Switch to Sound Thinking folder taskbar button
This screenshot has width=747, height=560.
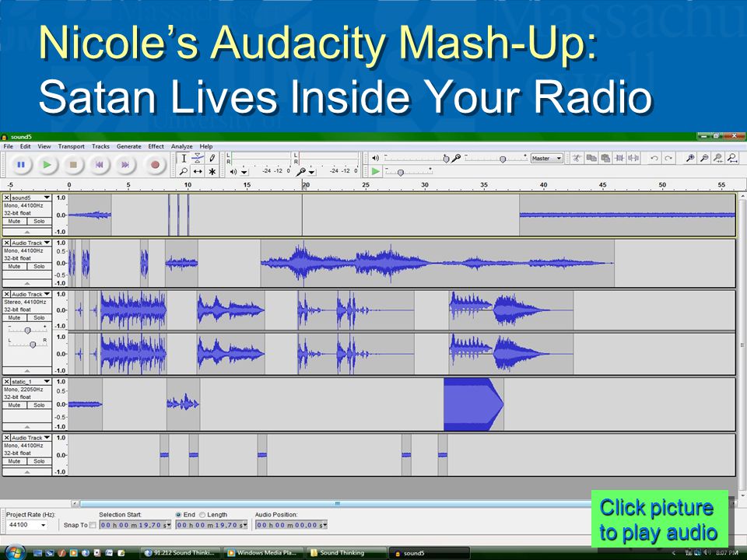pyautogui.click(x=345, y=553)
